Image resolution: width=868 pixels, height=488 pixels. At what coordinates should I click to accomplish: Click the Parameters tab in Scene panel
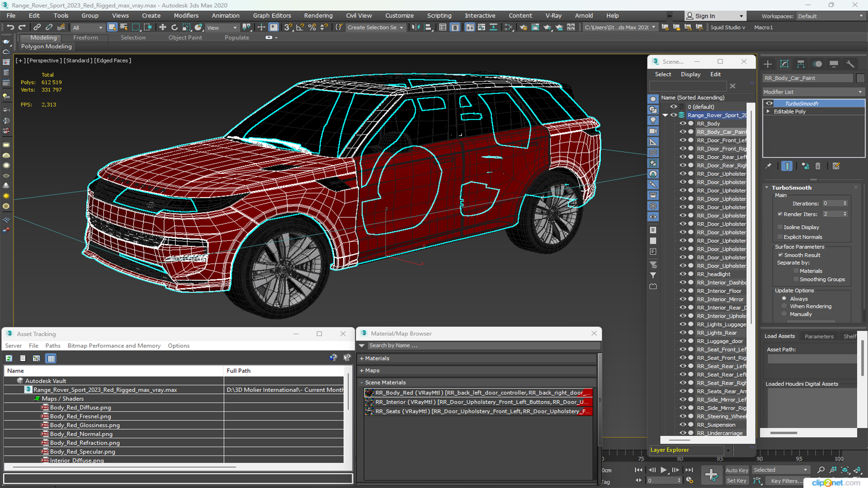click(x=819, y=336)
